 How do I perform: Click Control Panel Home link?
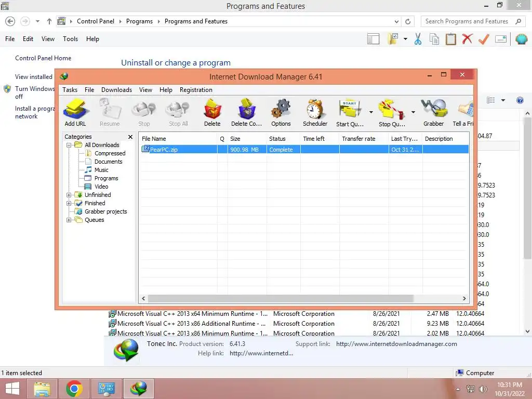point(43,58)
